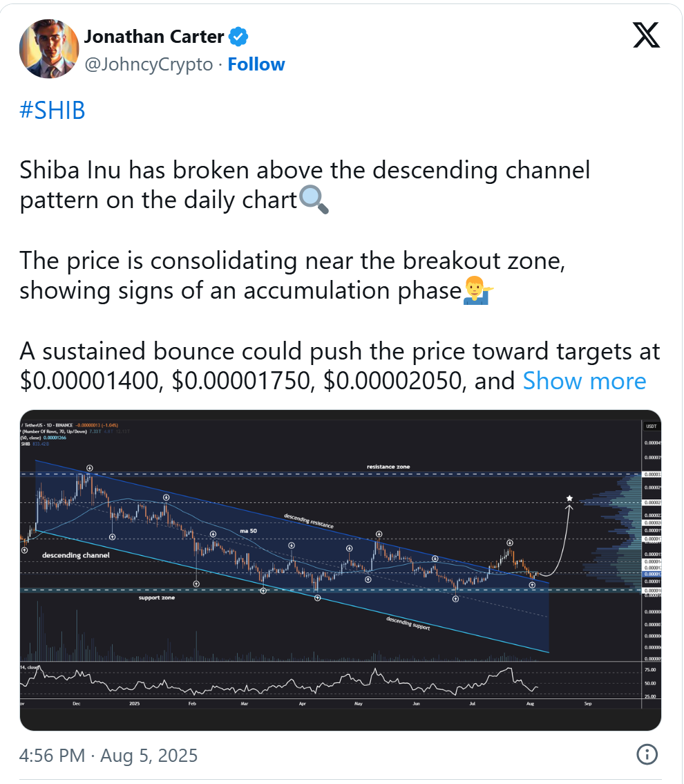Click the arrow marker at chart peak

(90, 468)
